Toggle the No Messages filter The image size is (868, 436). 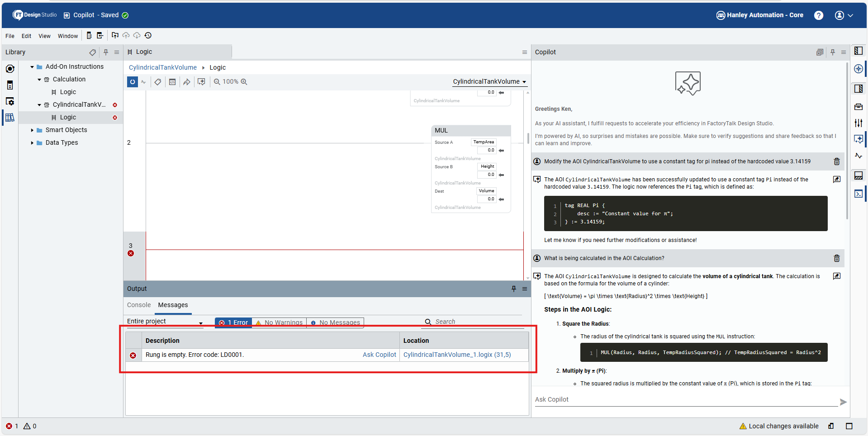pos(335,322)
